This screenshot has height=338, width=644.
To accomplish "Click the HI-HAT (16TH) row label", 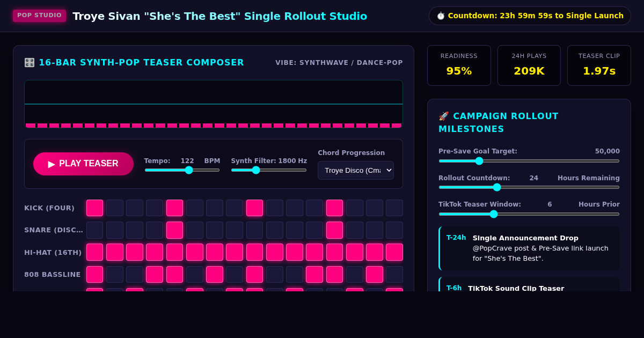I will (x=53, y=252).
